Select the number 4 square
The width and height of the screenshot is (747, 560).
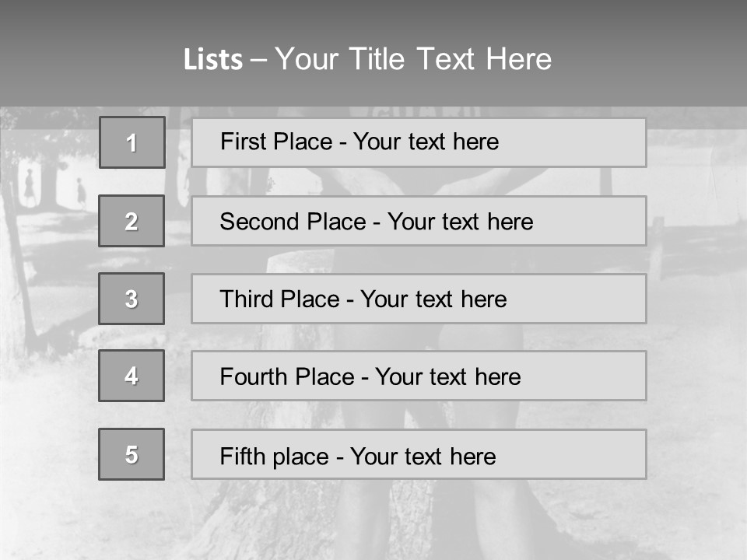click(x=132, y=376)
